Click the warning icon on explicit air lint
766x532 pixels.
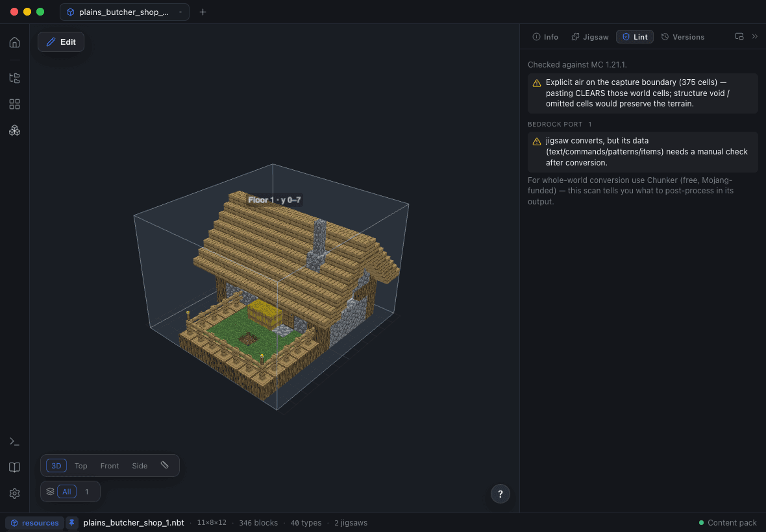[537, 83]
